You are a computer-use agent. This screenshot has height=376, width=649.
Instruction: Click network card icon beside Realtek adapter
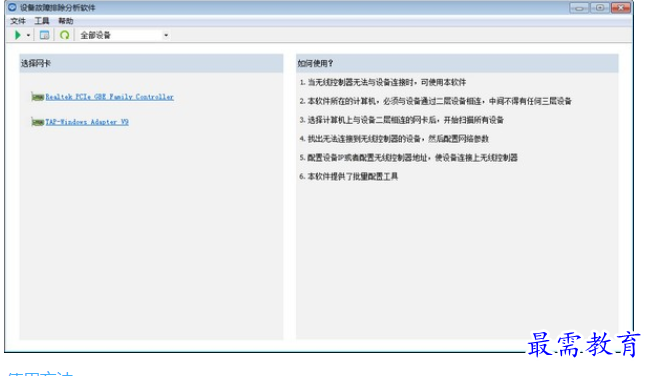pyautogui.click(x=38, y=97)
